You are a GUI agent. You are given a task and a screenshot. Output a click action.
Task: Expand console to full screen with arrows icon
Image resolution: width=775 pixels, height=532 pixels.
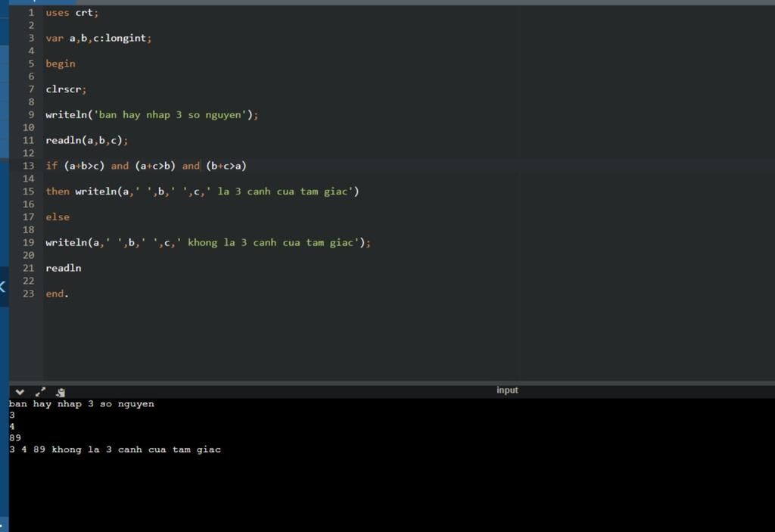tap(41, 392)
